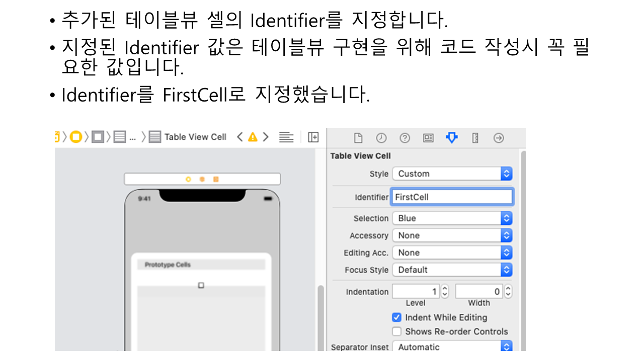
Task: Open the Style dropdown set to Custom
Action: click(x=452, y=173)
